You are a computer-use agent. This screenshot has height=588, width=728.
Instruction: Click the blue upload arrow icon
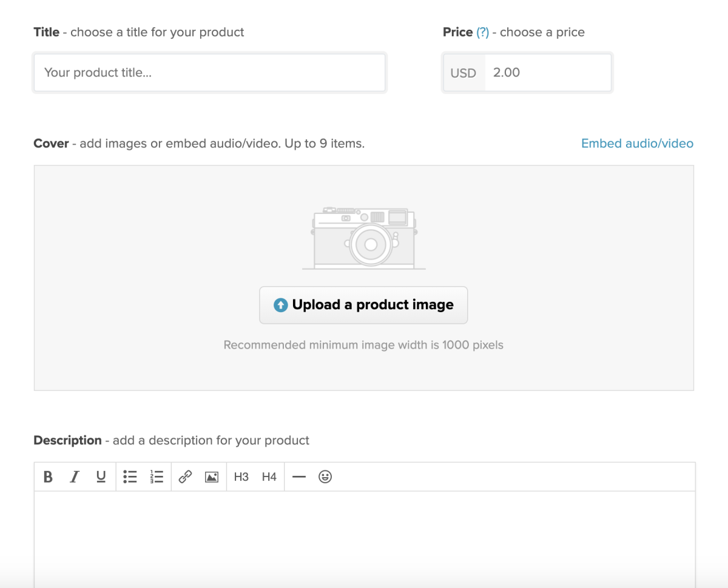point(280,305)
